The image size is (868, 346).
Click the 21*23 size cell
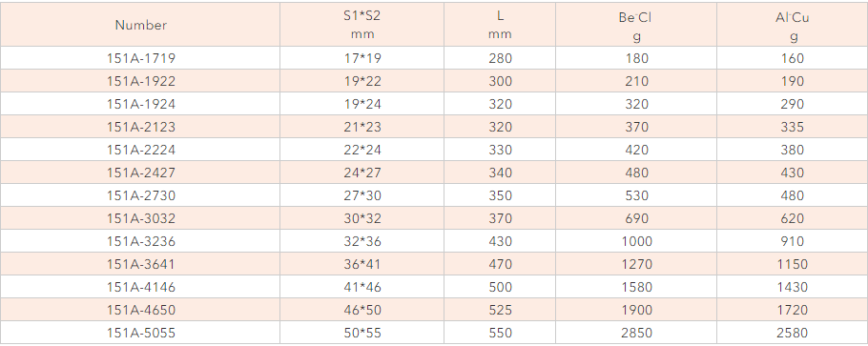362,127
